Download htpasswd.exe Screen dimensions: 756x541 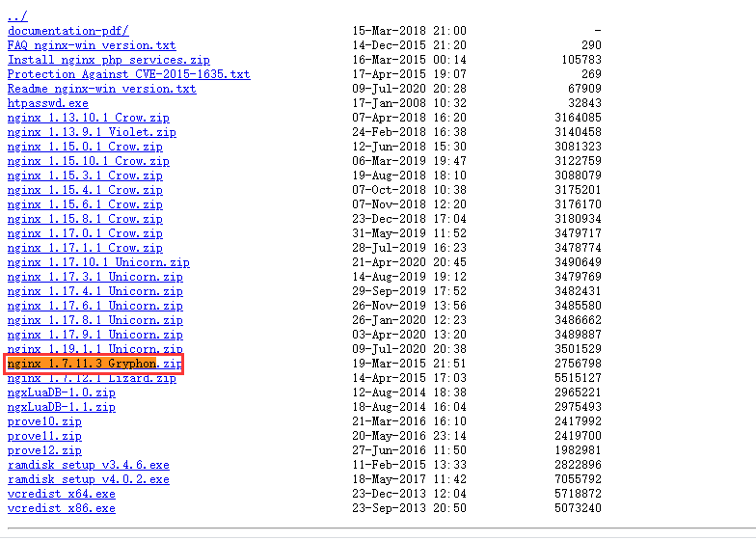pos(48,103)
